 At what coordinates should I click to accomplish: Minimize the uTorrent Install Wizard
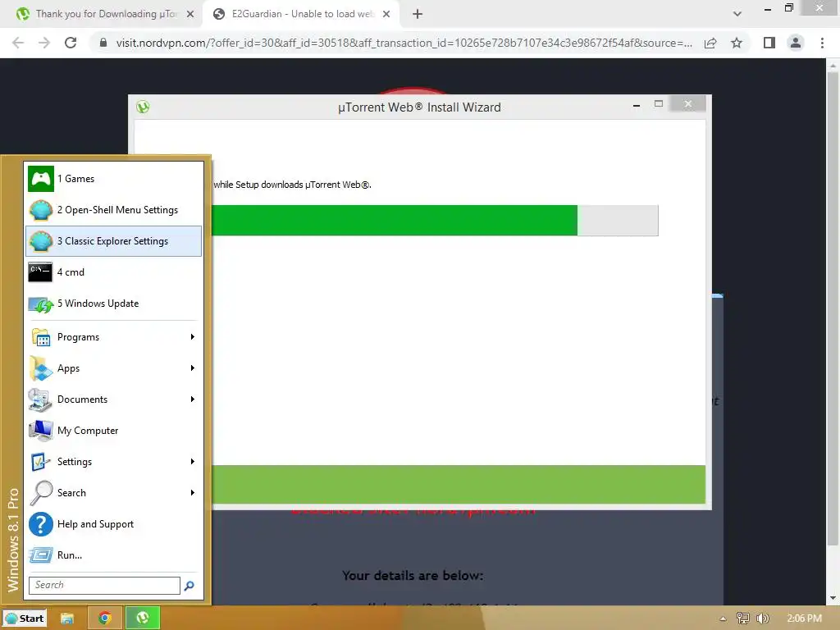tap(637, 106)
